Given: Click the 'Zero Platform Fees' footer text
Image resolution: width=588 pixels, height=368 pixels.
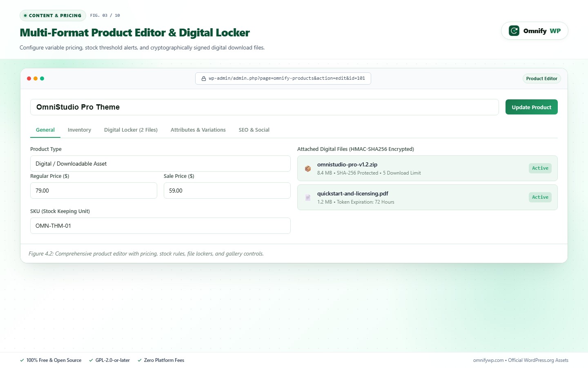Looking at the screenshot, I should click(164, 360).
